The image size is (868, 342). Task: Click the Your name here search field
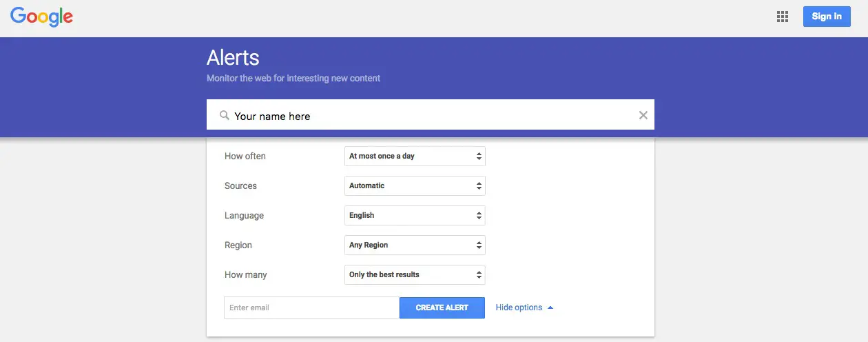(x=431, y=115)
